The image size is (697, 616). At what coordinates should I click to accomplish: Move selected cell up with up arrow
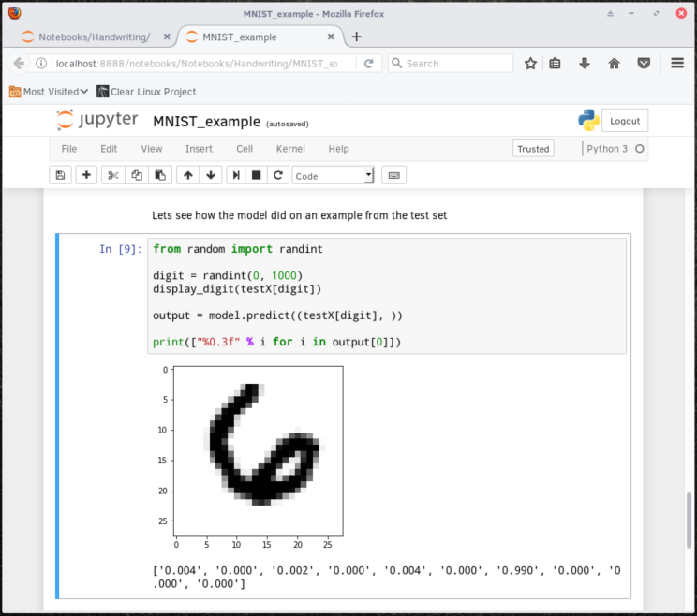[x=188, y=175]
